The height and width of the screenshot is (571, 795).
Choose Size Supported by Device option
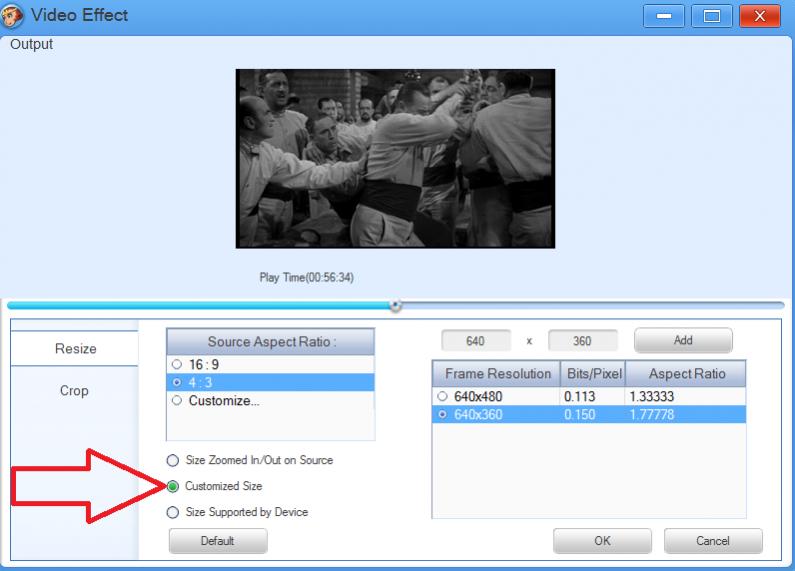point(173,512)
